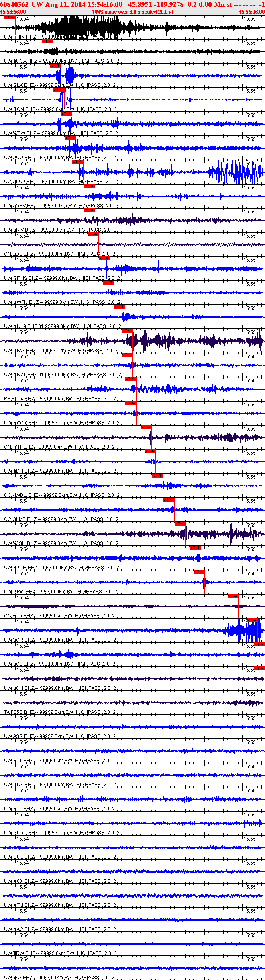Click the UW BLT EHZ station label
Screen dimensions: 265x980
click(59, 761)
